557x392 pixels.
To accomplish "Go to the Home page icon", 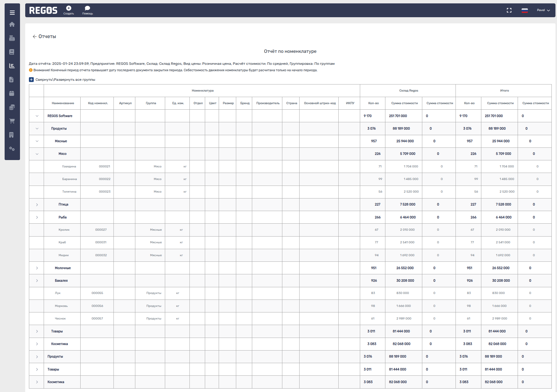I will (12, 24).
